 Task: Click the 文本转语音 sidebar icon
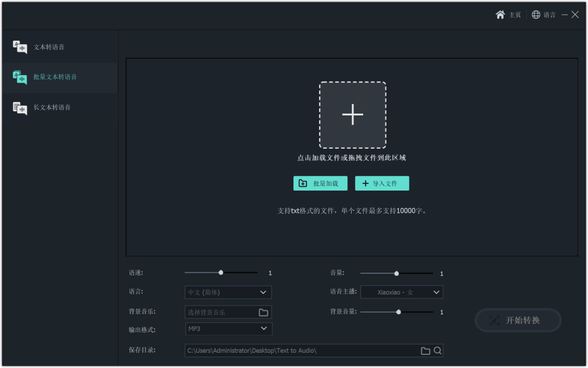point(20,47)
